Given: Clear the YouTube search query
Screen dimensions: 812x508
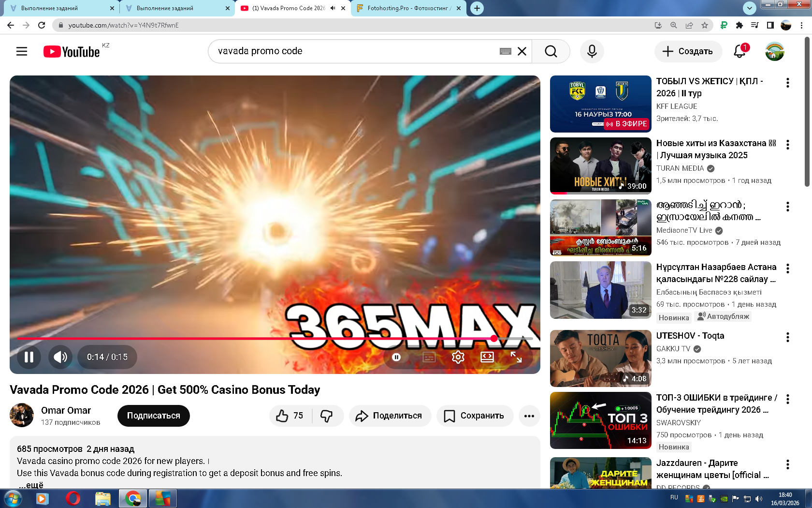Looking at the screenshot, I should point(522,51).
